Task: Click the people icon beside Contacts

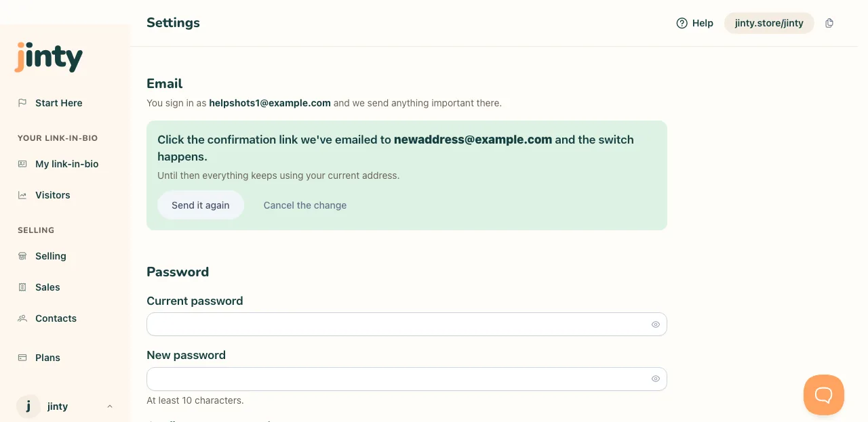Action: tap(22, 318)
